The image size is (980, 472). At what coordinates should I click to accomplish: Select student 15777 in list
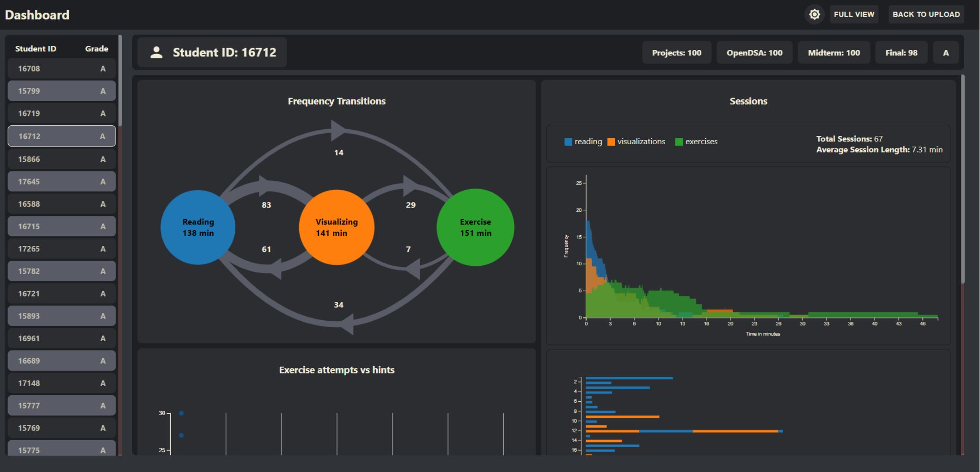[61, 406]
